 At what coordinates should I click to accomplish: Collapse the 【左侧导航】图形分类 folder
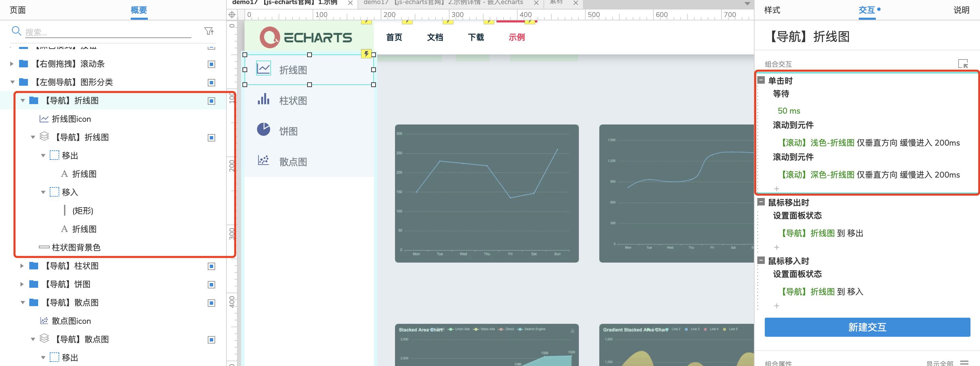pos(12,82)
